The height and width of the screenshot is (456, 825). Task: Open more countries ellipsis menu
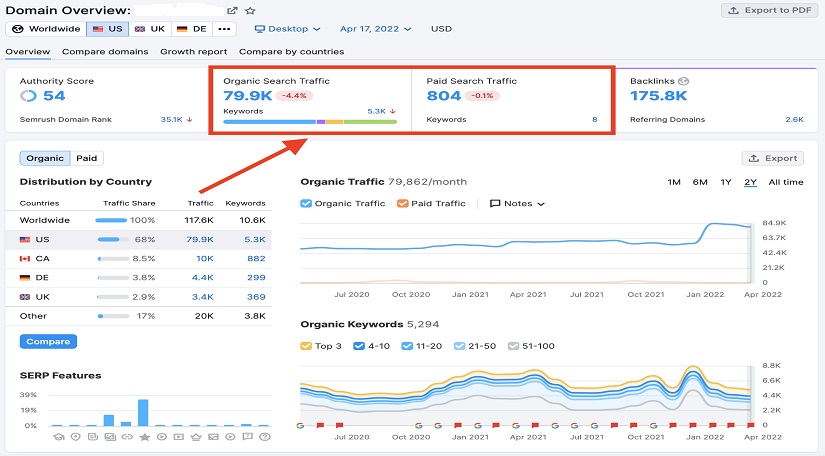(224, 29)
